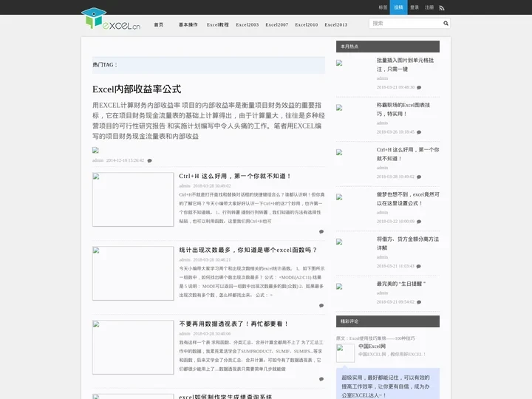Click comment icon beside 2018-03-21 09:54:02
The width and height of the screenshot is (532, 399).
[419, 302]
